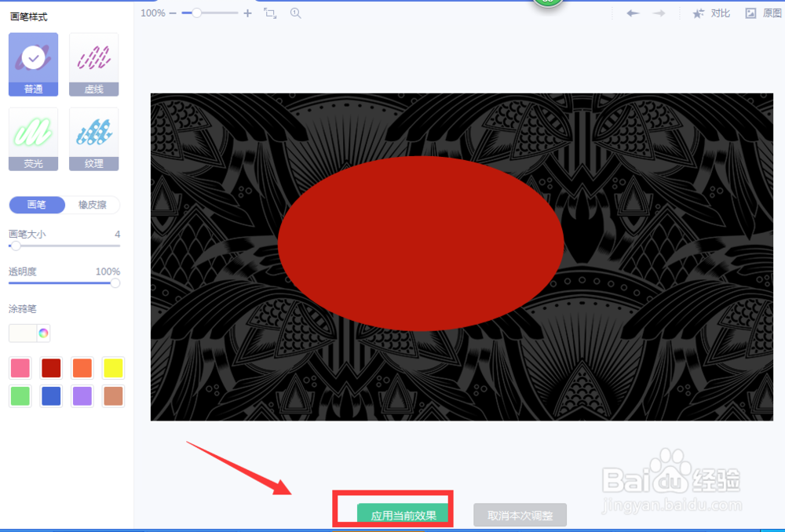Open the custom color picker wheel

43,333
